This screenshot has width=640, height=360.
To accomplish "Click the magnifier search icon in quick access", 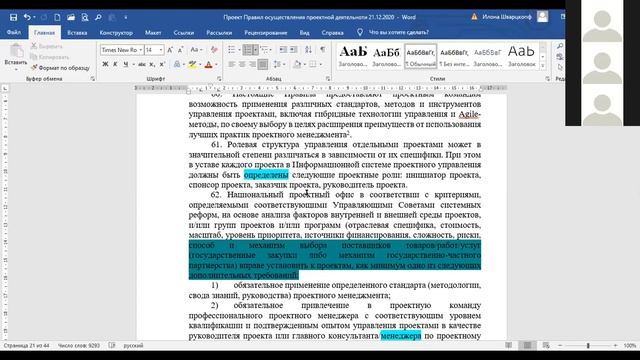I will pyautogui.click(x=98, y=17).
